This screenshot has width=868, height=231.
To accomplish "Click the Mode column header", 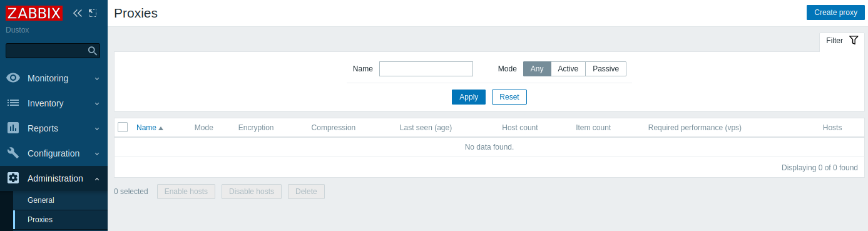I will click(204, 128).
